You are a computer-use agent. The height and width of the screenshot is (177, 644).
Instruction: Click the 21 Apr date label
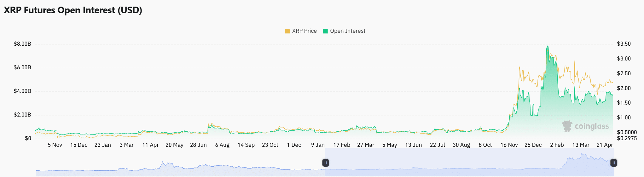605,145
